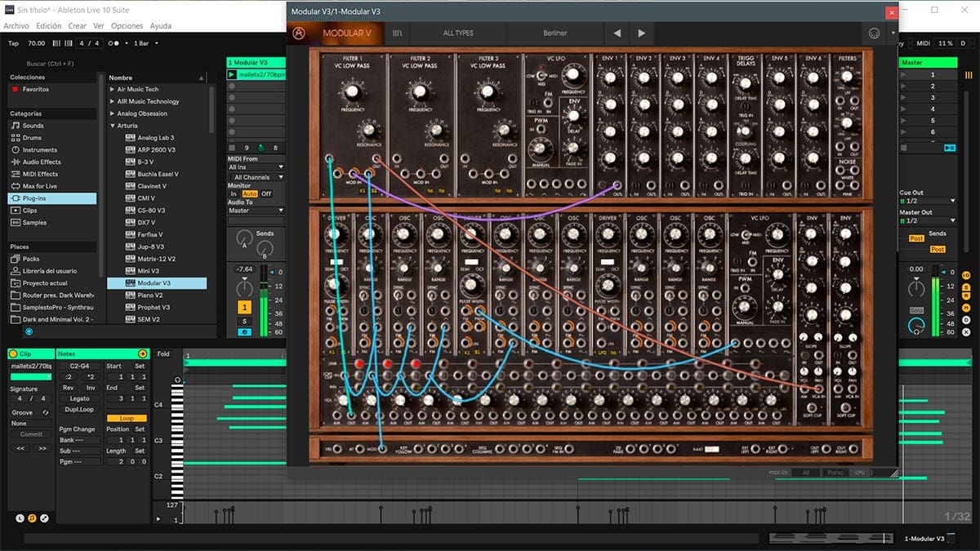
Task: Toggle track activator button 1
Action: (x=244, y=307)
